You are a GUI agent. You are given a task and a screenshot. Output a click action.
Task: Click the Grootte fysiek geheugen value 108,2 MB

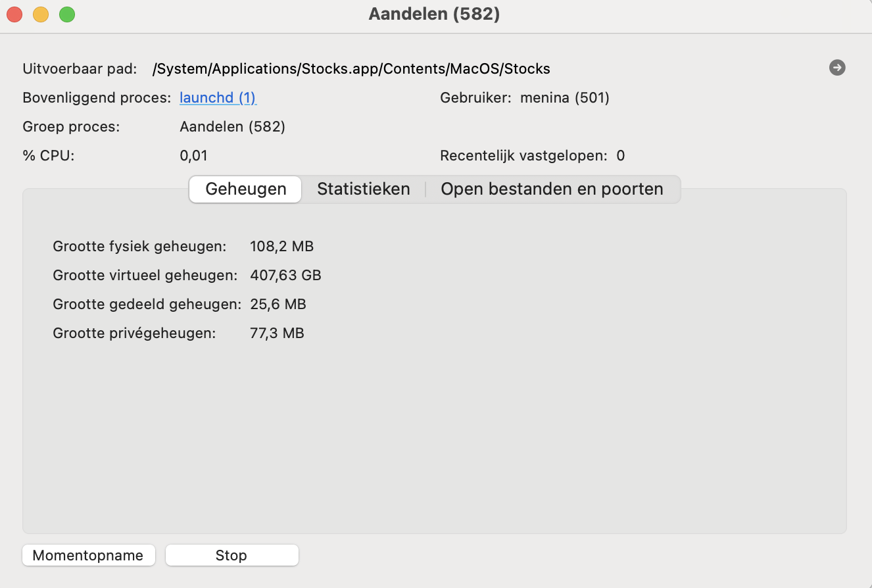click(282, 246)
